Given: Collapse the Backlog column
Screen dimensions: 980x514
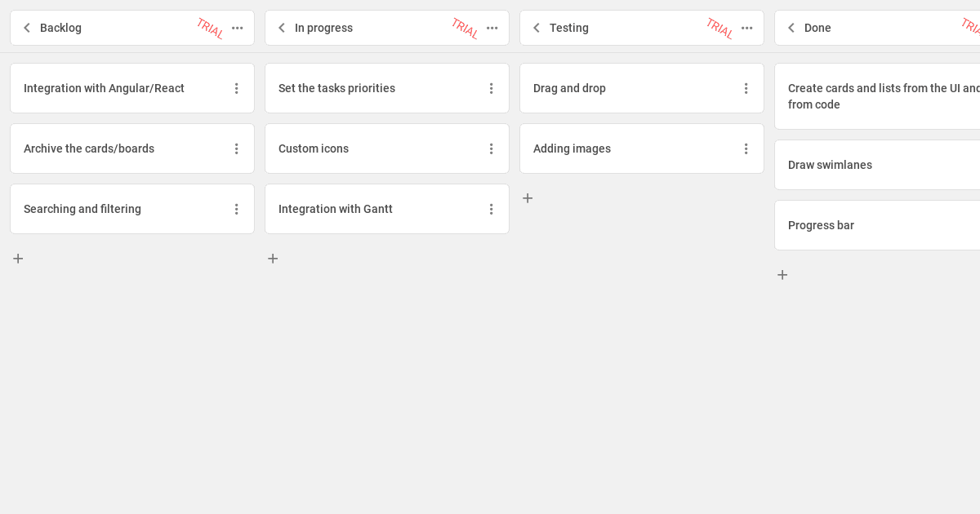Looking at the screenshot, I should pos(27,27).
